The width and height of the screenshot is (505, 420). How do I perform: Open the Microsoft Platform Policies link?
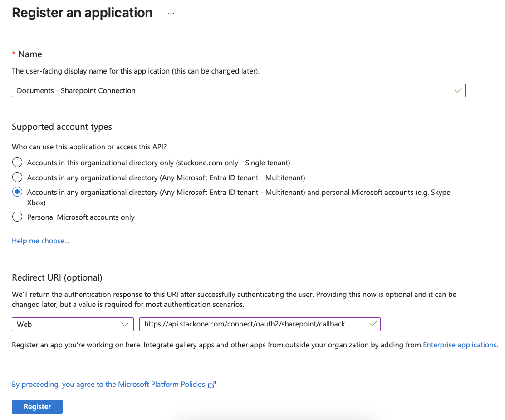pyautogui.click(x=108, y=384)
